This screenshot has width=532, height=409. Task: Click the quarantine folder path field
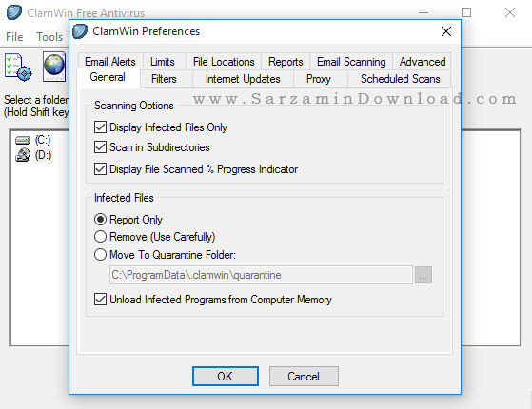coord(261,275)
